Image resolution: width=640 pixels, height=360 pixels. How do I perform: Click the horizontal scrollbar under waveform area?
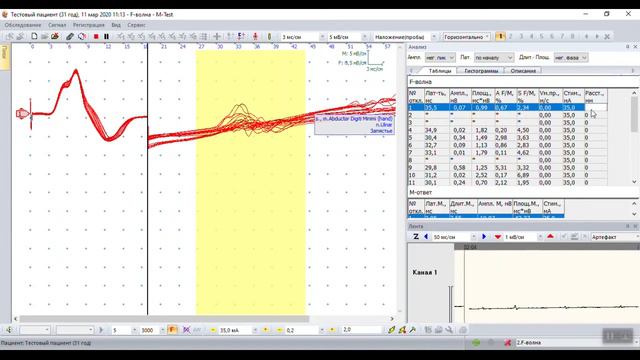tap(164, 318)
